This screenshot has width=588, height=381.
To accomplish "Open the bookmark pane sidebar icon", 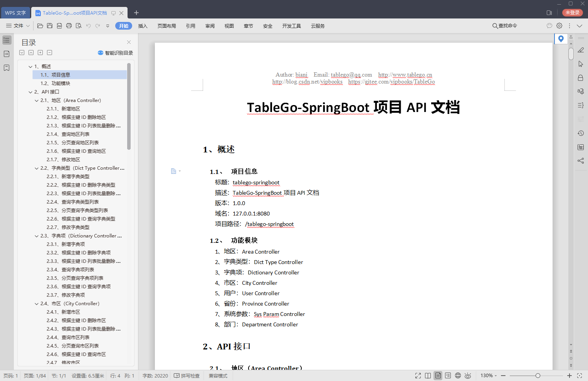I will click(7, 68).
